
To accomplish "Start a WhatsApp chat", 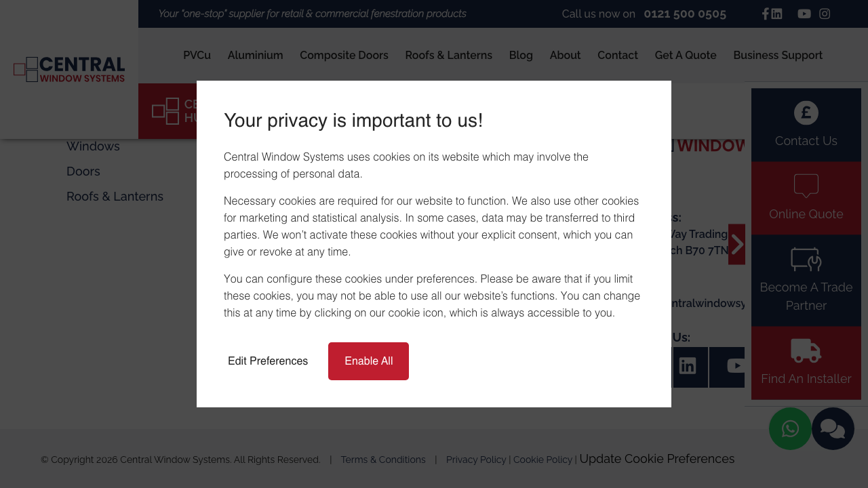I will point(790,428).
